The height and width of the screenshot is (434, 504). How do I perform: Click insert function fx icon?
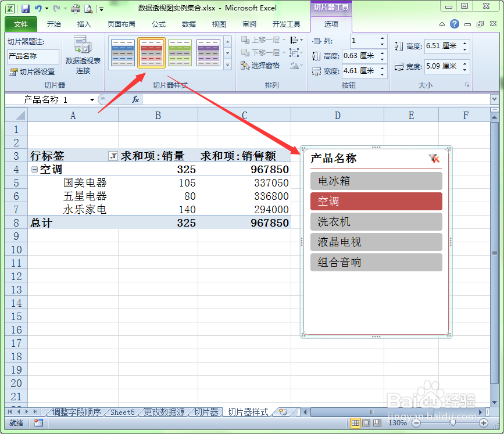click(135, 99)
